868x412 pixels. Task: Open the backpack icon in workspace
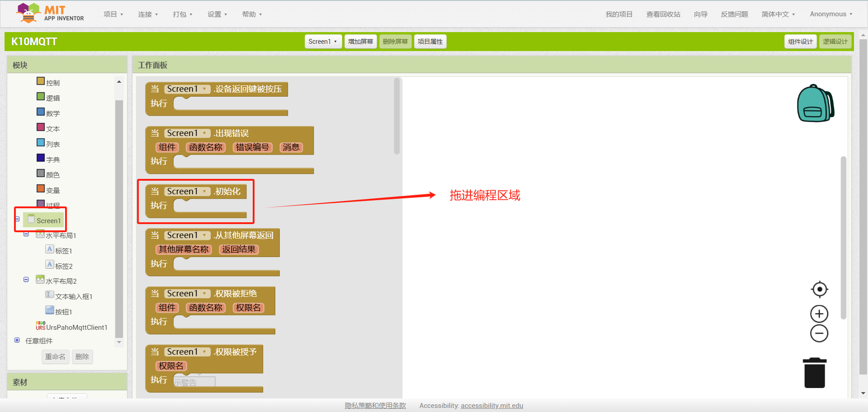815,103
